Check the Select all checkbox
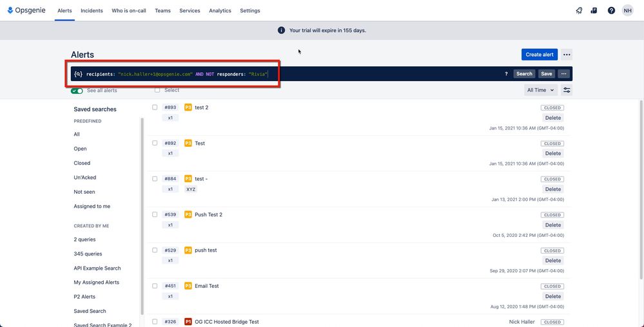The width and height of the screenshot is (644, 327). coord(157,90)
